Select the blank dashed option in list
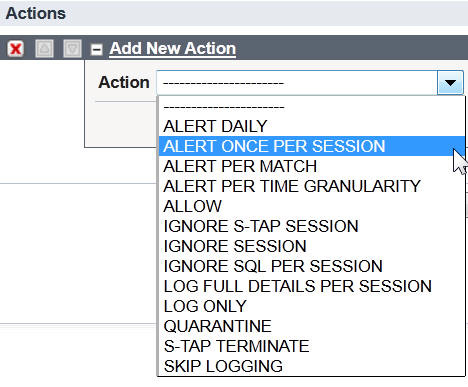Viewport: 468px width, 387px height. tap(312, 107)
